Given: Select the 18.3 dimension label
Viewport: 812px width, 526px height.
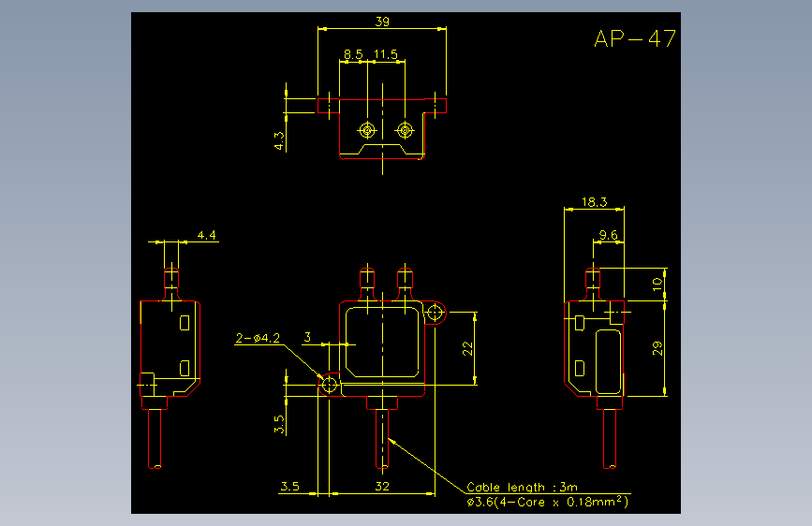Looking at the screenshot, I should 594,202.
